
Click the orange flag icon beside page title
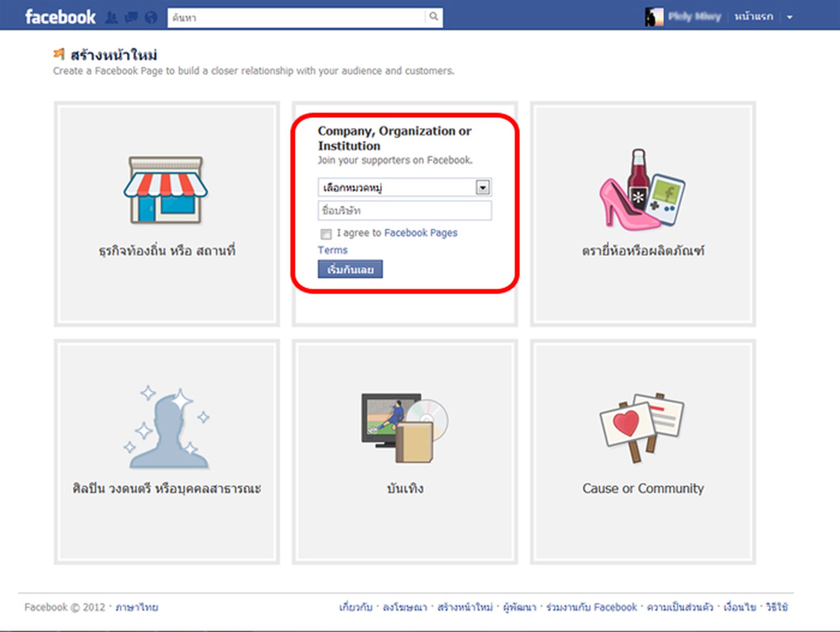[59, 54]
